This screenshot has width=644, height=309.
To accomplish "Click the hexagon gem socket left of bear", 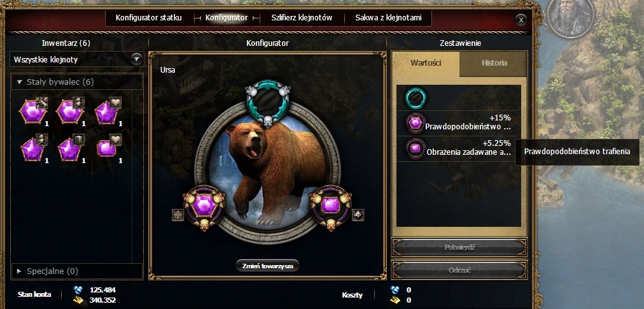I will (204, 206).
